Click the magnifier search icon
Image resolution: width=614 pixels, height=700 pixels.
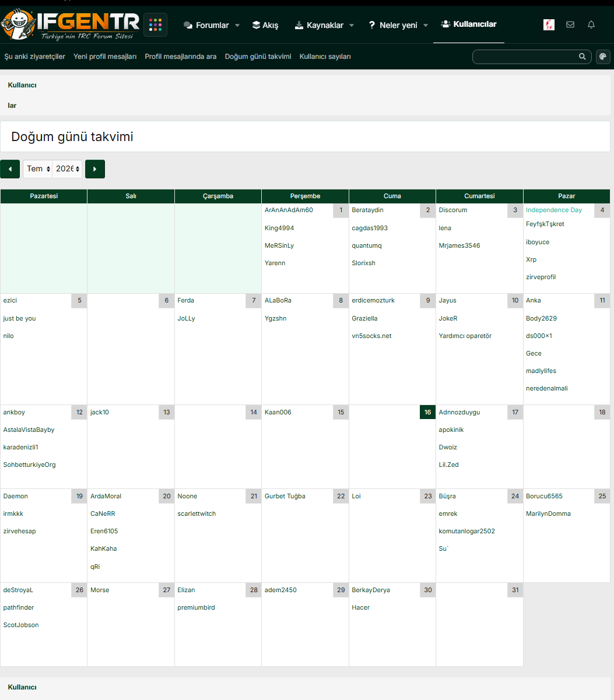(x=582, y=57)
